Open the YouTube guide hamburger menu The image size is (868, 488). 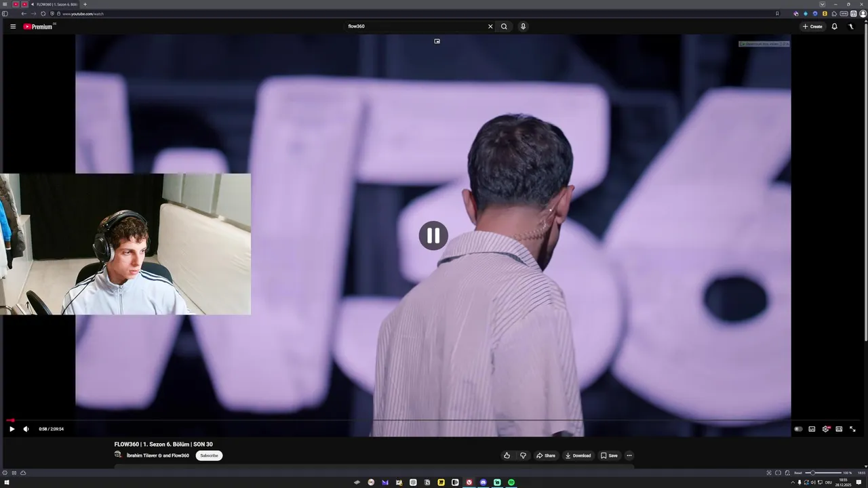pyautogui.click(x=13, y=26)
